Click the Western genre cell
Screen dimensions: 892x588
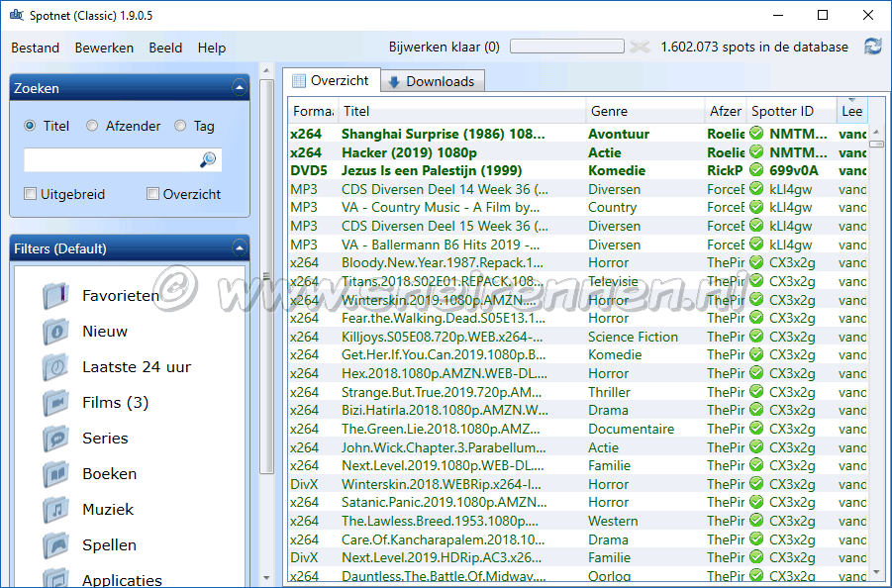(x=613, y=521)
